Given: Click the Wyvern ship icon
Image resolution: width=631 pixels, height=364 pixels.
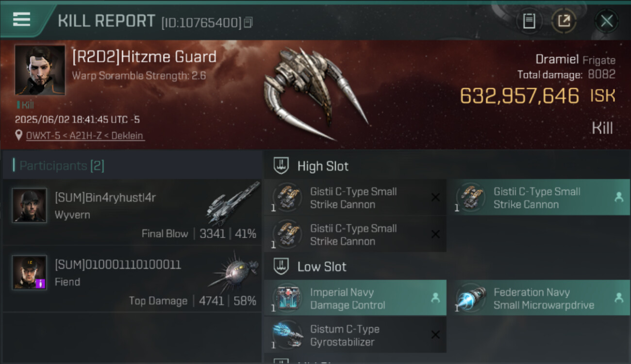Looking at the screenshot, I should tap(232, 204).
